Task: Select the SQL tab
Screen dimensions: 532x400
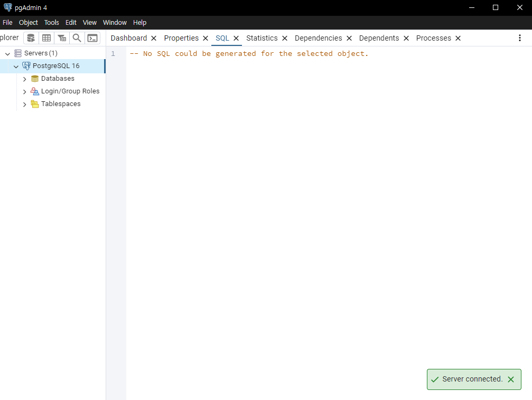Action: click(x=222, y=38)
